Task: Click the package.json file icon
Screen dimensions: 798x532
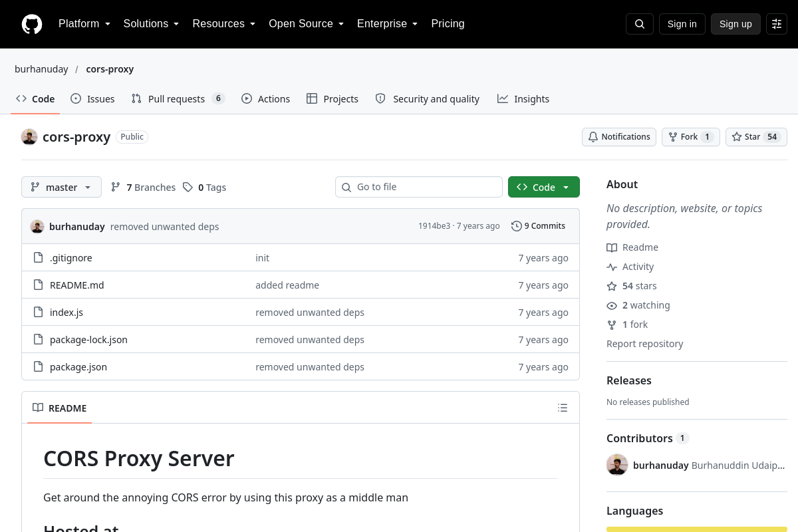Action: coord(38,366)
